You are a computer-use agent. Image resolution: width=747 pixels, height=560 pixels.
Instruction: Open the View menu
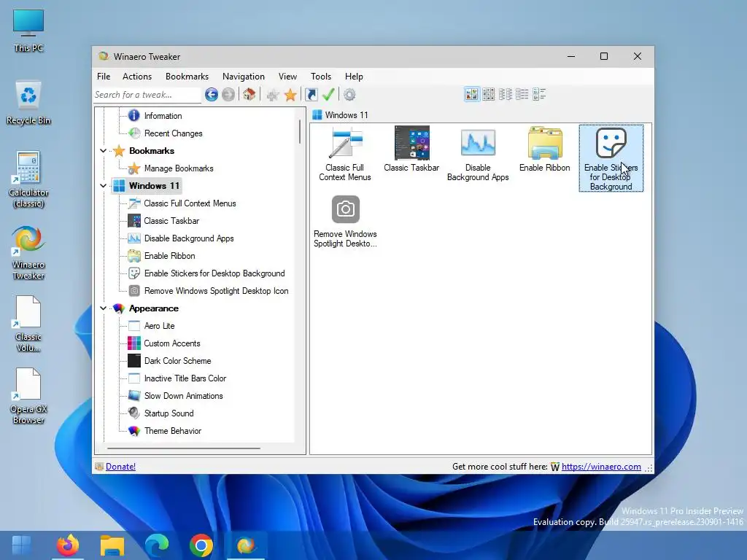287,76
